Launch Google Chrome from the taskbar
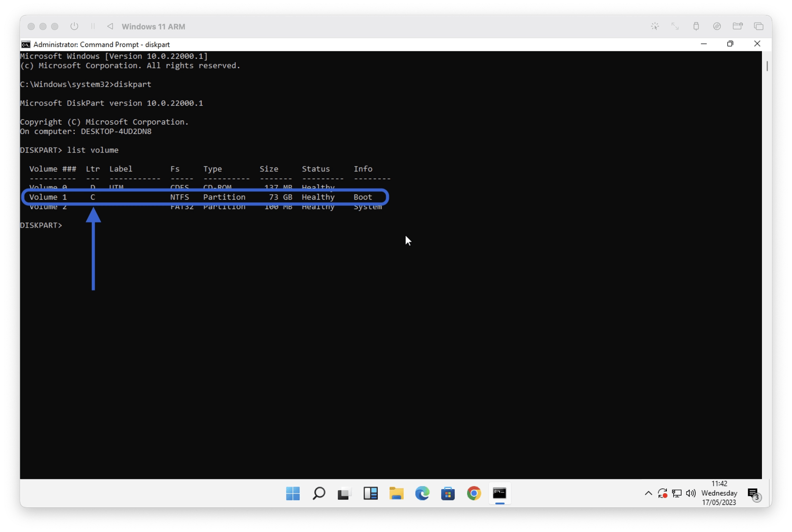Viewport: 792px width, 532px height. point(474,494)
